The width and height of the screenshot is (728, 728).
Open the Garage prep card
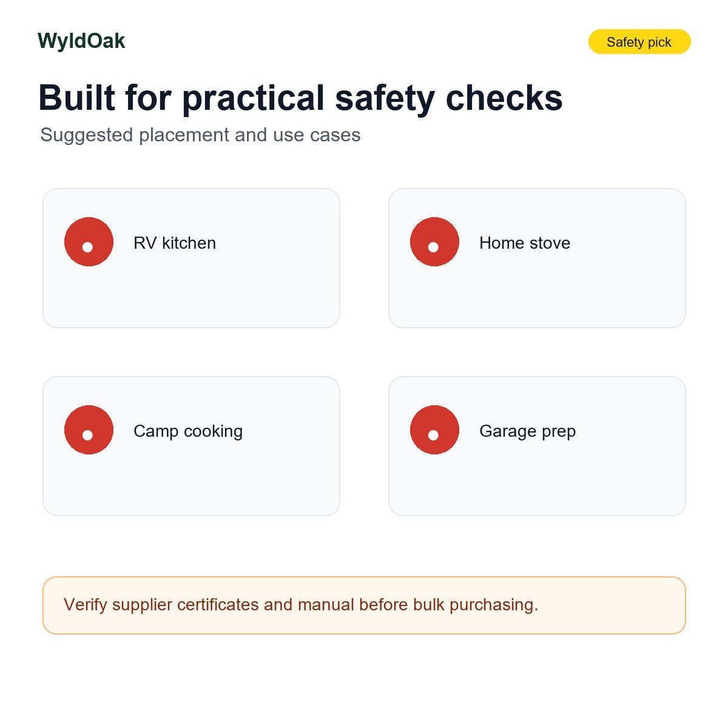pyautogui.click(x=537, y=446)
